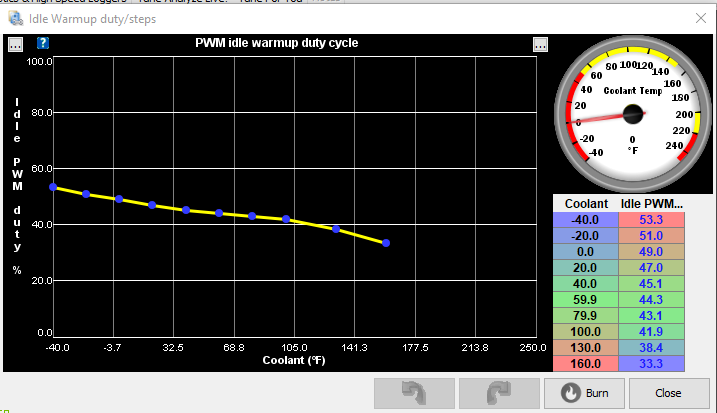717x413 pixels.
Task: Click the curve point at 100 coolant
Action: (286, 219)
